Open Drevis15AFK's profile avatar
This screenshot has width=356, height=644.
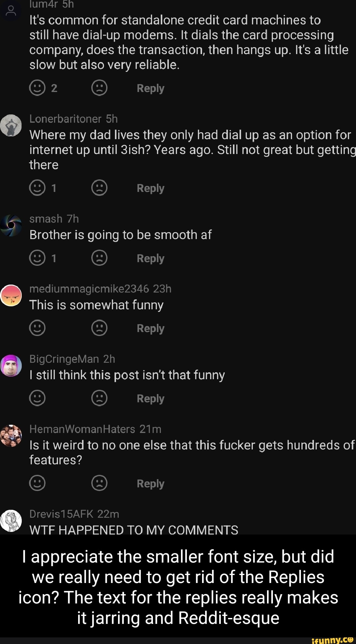(x=11, y=521)
